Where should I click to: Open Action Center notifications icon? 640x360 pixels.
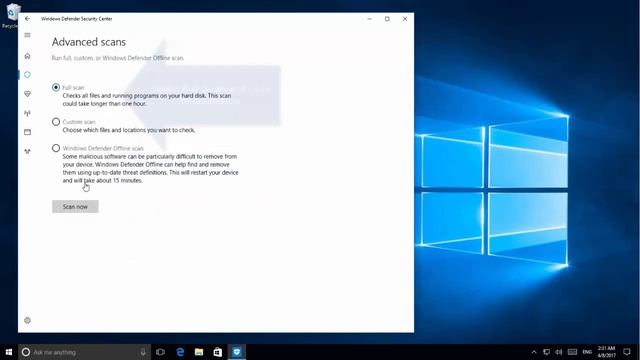click(x=627, y=352)
